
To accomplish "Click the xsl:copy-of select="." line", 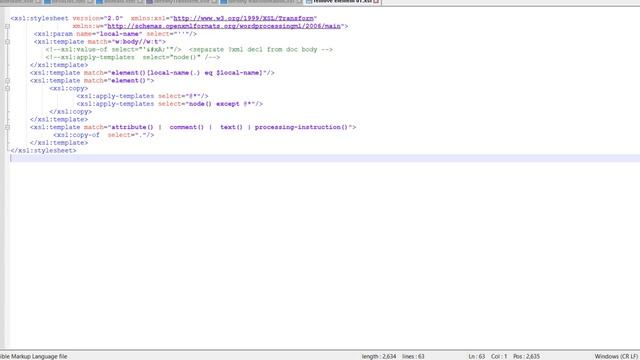I will click(104, 135).
